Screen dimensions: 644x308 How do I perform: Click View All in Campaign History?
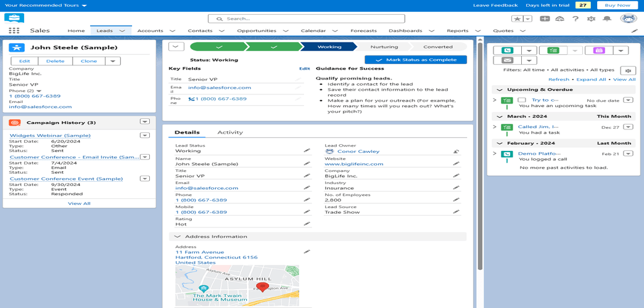80,203
